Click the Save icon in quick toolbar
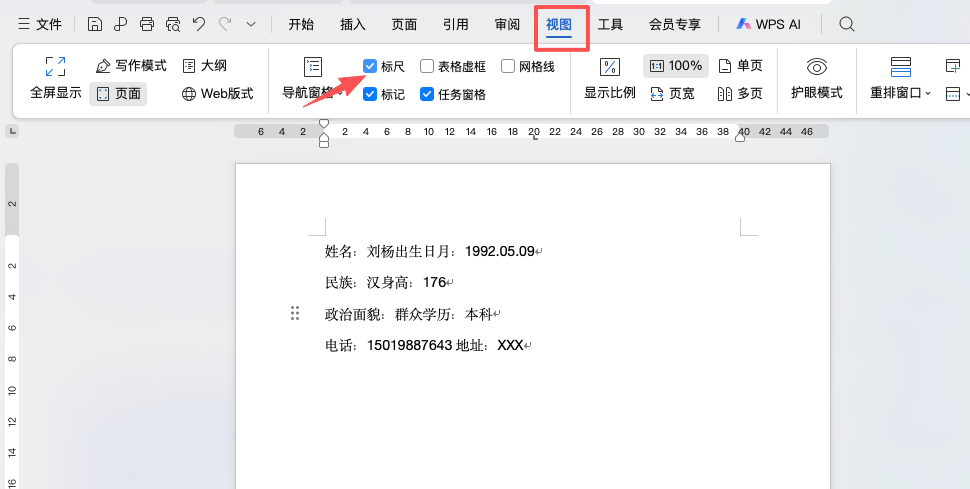Viewport: 970px width, 489px height. [94, 24]
